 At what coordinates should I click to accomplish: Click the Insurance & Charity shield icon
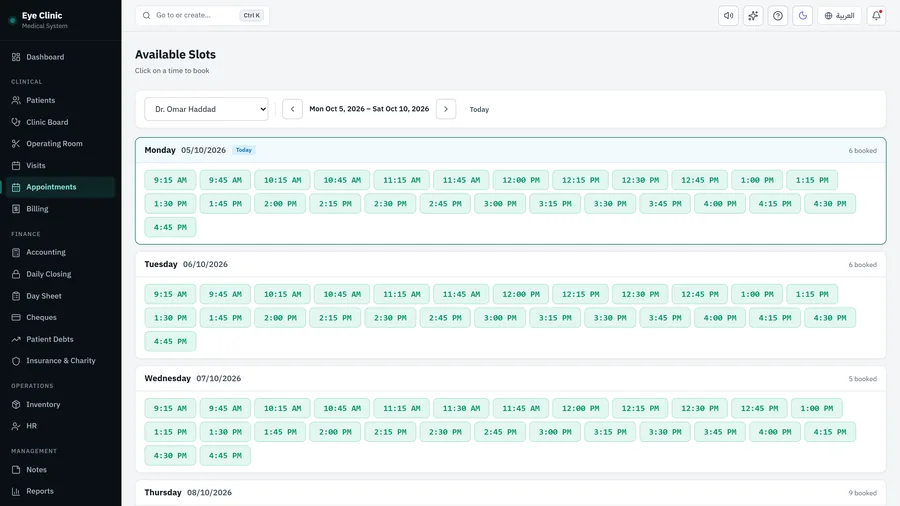tap(16, 361)
